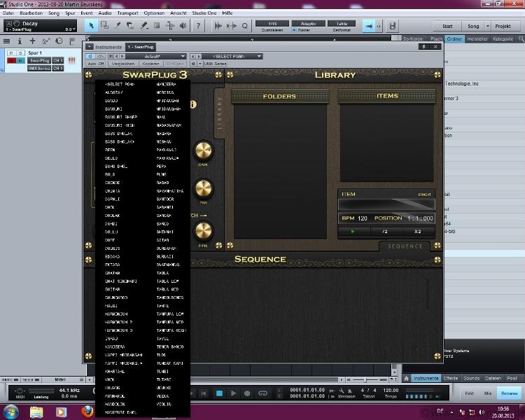
Task: Open the Datei menu
Action: (x=8, y=13)
